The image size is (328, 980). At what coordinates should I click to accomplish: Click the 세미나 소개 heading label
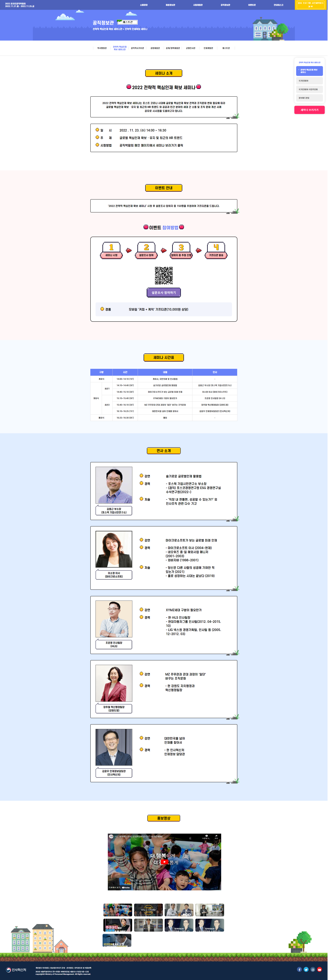(x=164, y=73)
